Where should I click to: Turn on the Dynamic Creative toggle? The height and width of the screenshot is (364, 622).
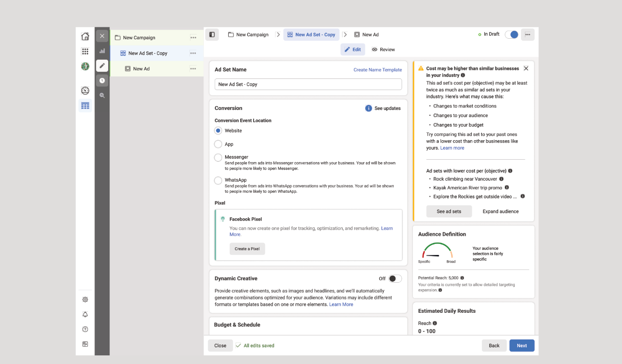click(x=395, y=279)
